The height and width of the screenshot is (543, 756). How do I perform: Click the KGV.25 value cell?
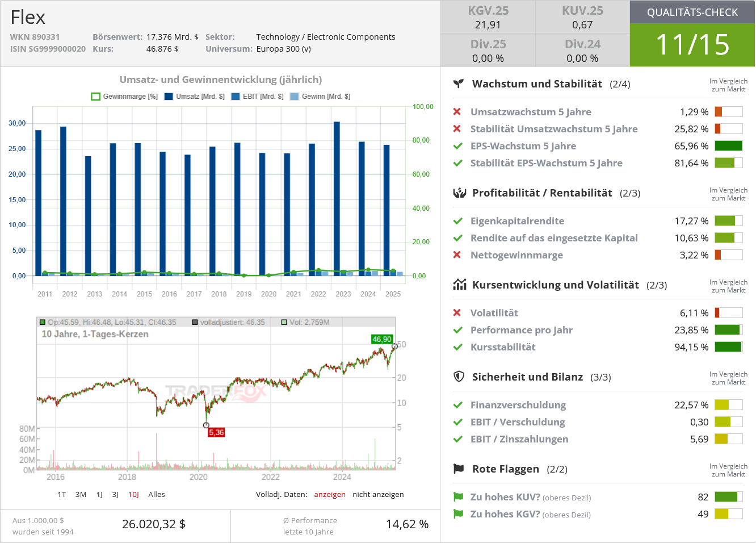[488, 17]
